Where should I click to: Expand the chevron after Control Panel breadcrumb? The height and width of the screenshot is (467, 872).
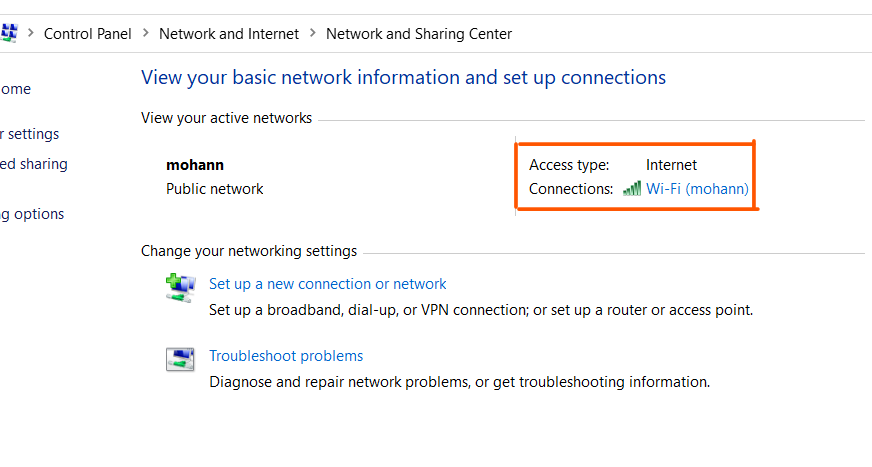145,34
